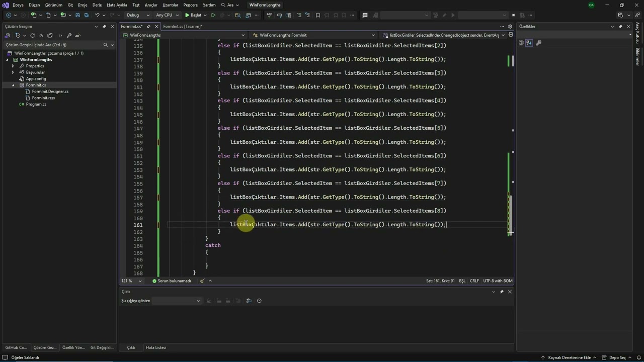Click the Başlat start debugging button

[x=193, y=15]
